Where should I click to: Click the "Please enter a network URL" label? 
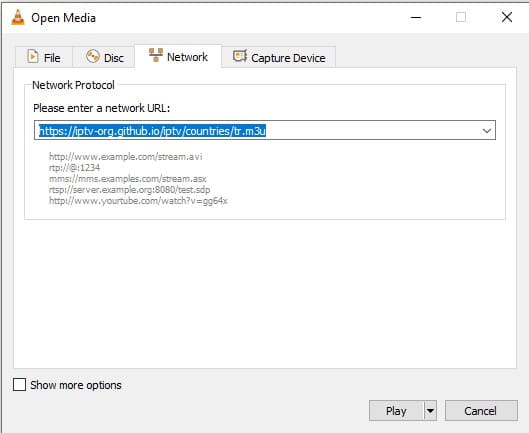(x=102, y=108)
